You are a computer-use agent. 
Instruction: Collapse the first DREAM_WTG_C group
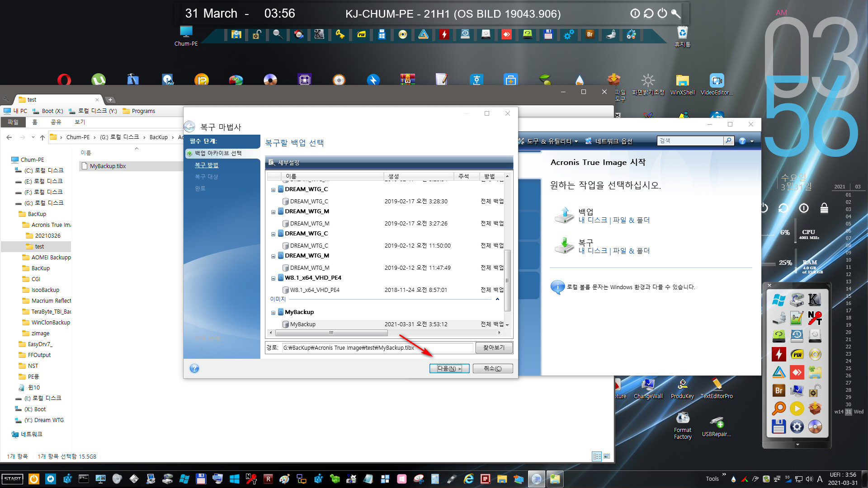(273, 189)
